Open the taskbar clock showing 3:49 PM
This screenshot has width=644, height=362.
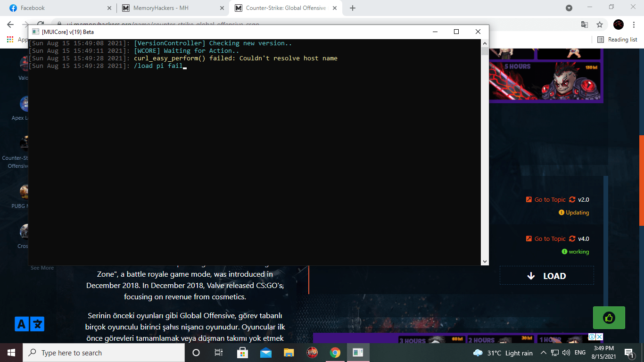point(604,353)
